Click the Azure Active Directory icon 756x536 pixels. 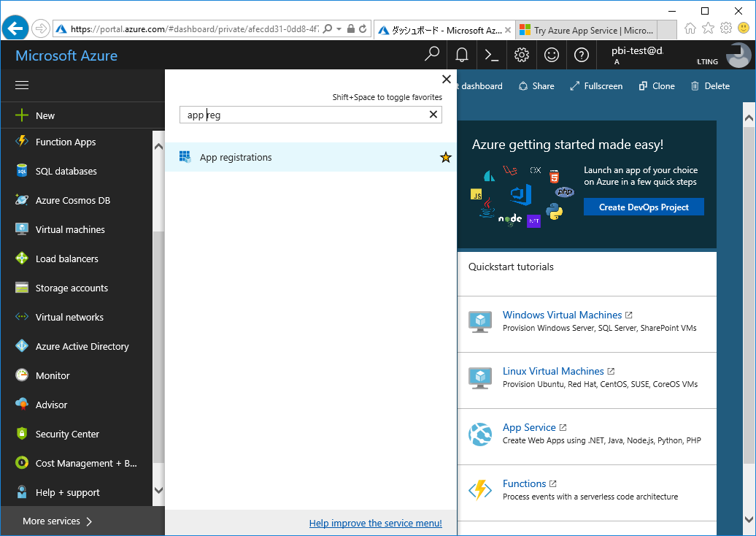[22, 346]
